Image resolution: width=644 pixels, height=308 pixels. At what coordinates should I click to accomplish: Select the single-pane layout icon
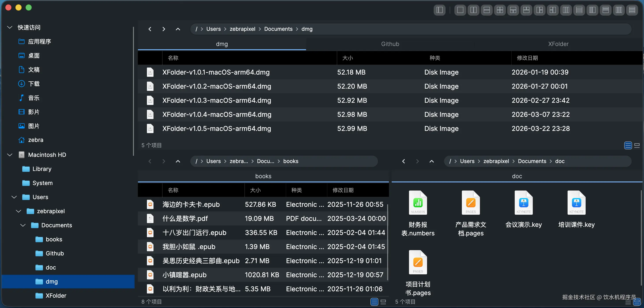coord(460,10)
